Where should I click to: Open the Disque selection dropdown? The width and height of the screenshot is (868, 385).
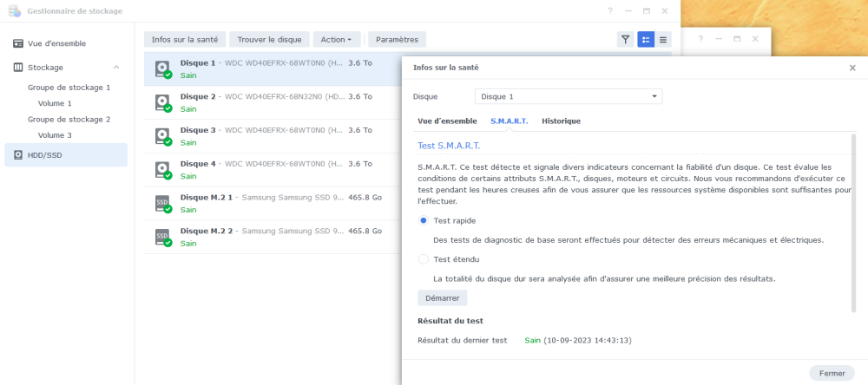569,96
